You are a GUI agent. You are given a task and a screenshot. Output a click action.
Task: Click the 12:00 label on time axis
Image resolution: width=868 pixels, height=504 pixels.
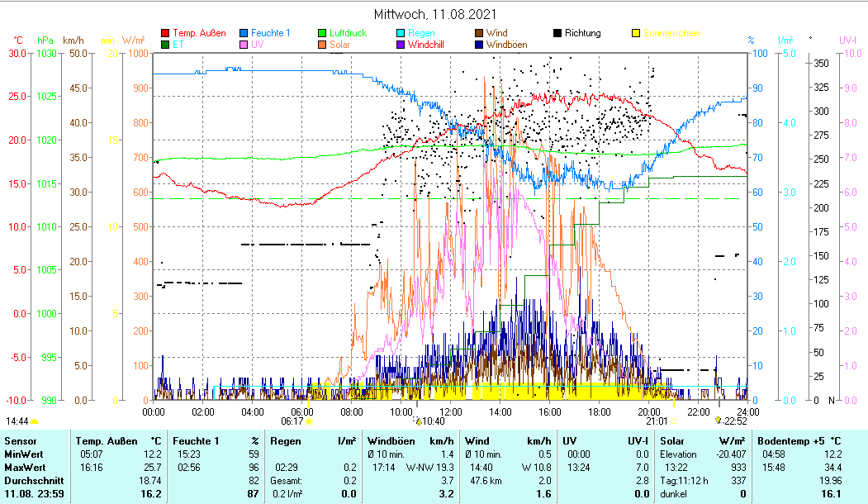coord(451,411)
